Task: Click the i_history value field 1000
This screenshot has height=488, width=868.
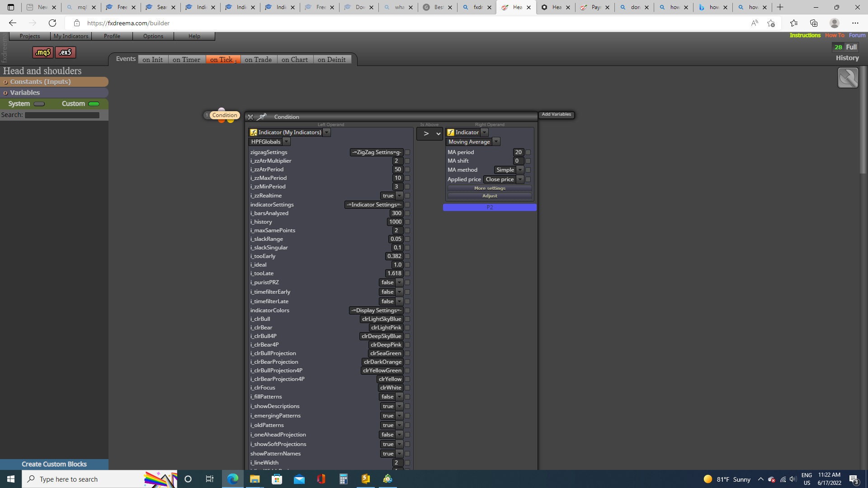Action: click(395, 222)
